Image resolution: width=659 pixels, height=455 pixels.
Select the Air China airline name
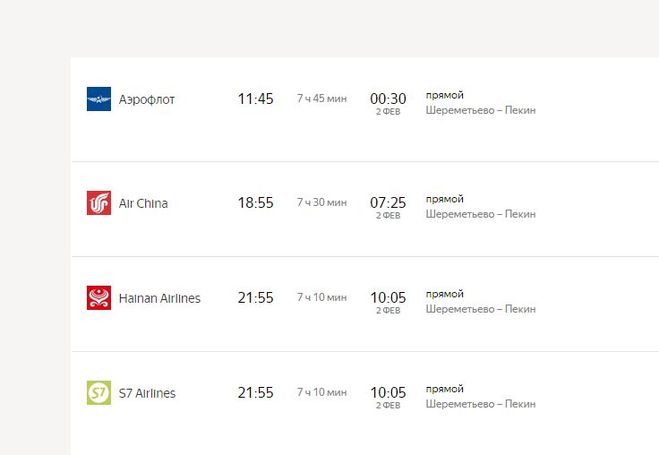click(x=143, y=203)
